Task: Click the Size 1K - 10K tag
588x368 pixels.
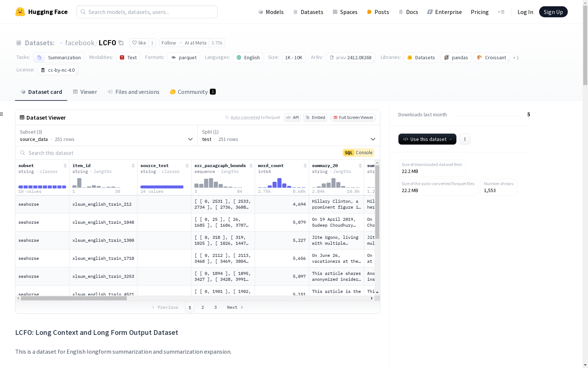Action: pyautogui.click(x=294, y=57)
